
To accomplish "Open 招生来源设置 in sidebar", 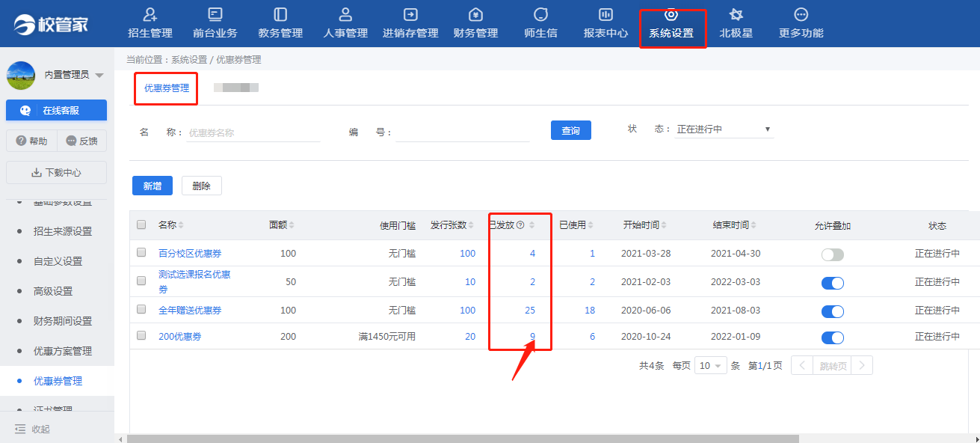I will point(63,231).
